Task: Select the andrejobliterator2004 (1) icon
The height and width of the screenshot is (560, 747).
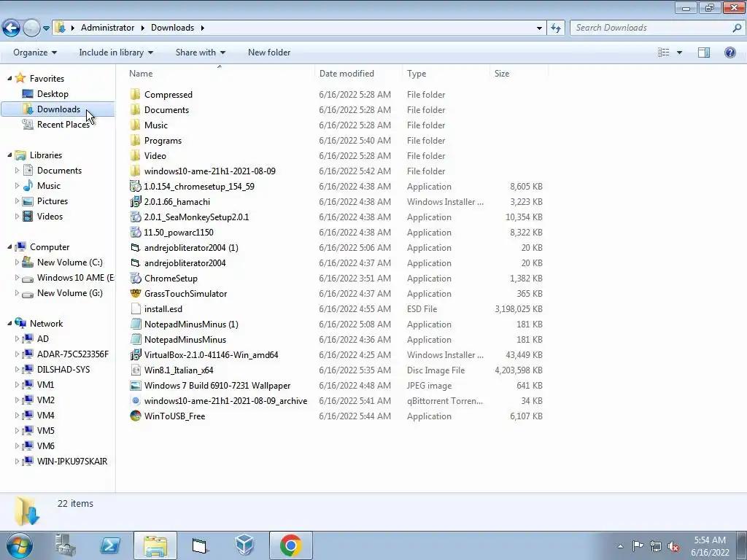Action: pyautogui.click(x=136, y=248)
